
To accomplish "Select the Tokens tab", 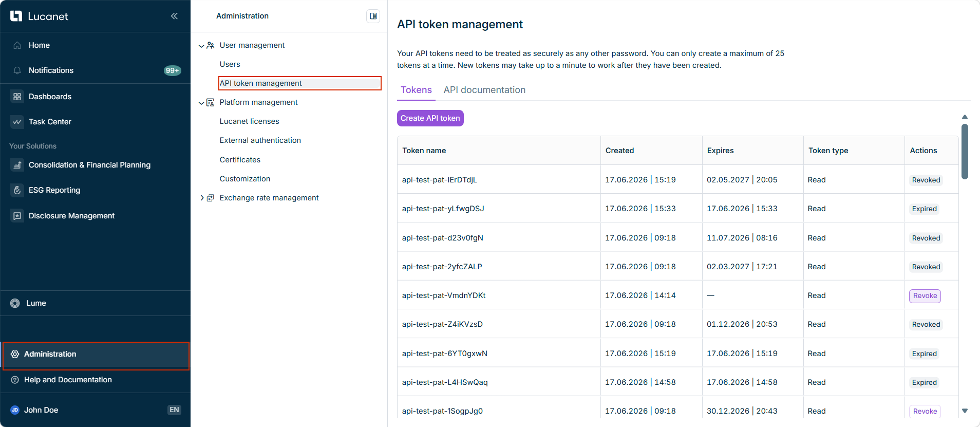I will [x=416, y=90].
